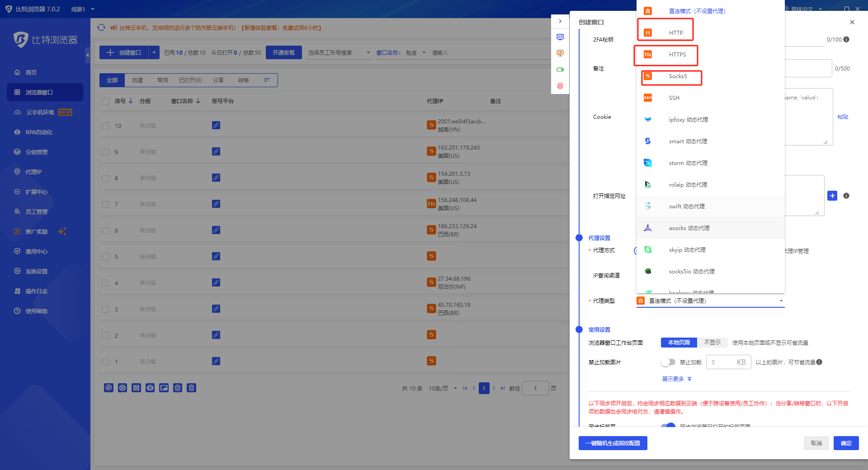868x470 pixels.
Task: Click monitor sync icon in side strip
Action: pos(560,37)
